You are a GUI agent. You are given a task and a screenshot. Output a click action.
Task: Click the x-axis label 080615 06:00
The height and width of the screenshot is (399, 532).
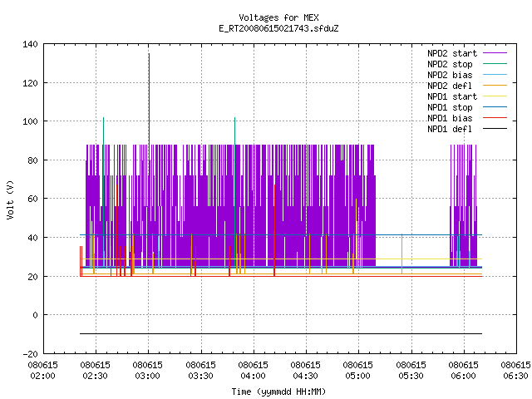(x=464, y=371)
